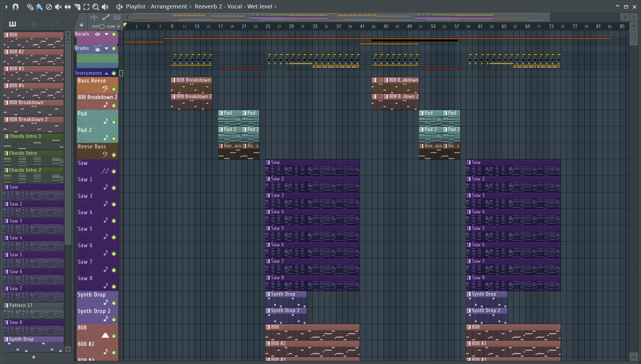641x364 pixels.
Task: Select the Paint brush tool
Action: [x=39, y=7]
